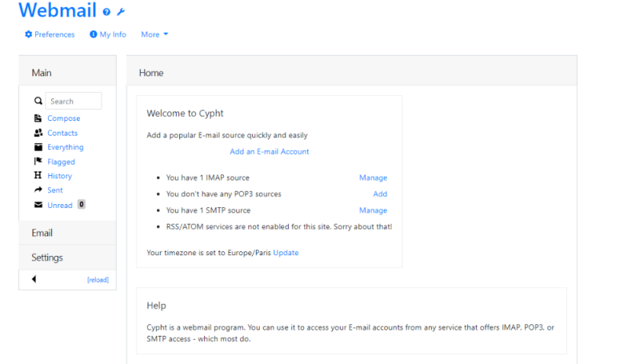Collapse sidebar with the left arrow
The height and width of the screenshot is (364, 640).
(x=34, y=279)
